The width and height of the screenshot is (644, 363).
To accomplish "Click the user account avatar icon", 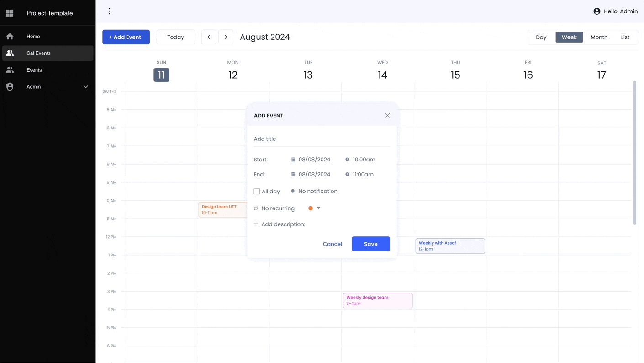I will (596, 11).
